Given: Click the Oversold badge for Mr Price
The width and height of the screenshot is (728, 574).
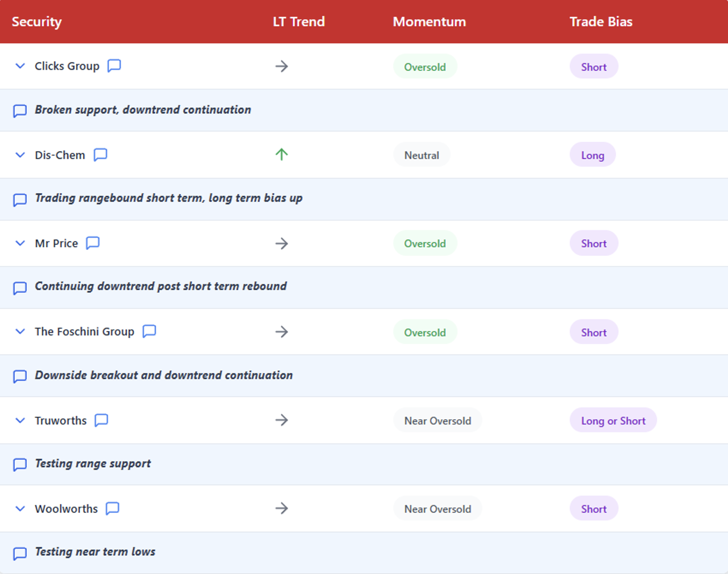Looking at the screenshot, I should pos(425,243).
